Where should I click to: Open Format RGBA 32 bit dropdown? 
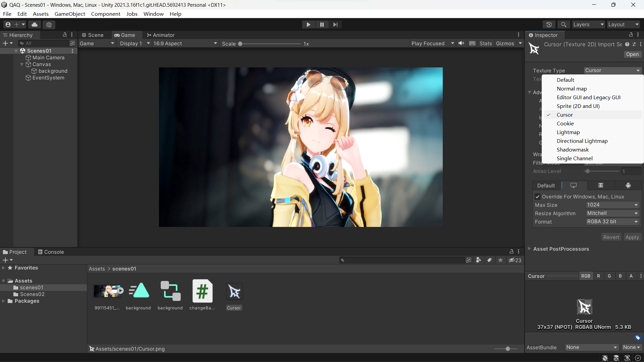tap(612, 222)
